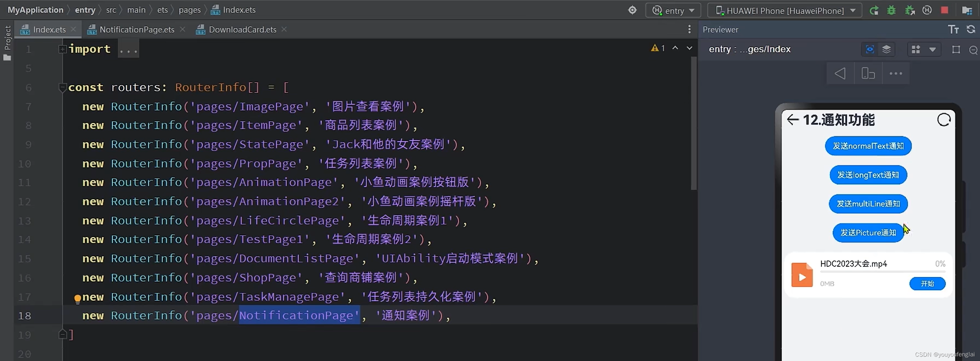This screenshot has height=361, width=980.
Task: Click the editor vertical scrollbar
Action: pyautogui.click(x=694, y=124)
